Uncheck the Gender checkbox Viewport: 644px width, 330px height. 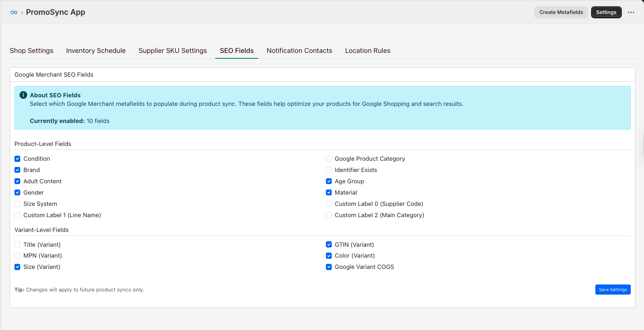coord(18,193)
